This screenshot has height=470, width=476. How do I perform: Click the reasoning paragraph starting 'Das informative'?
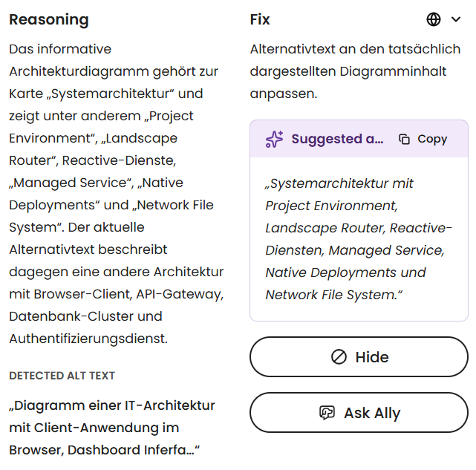[x=117, y=194]
